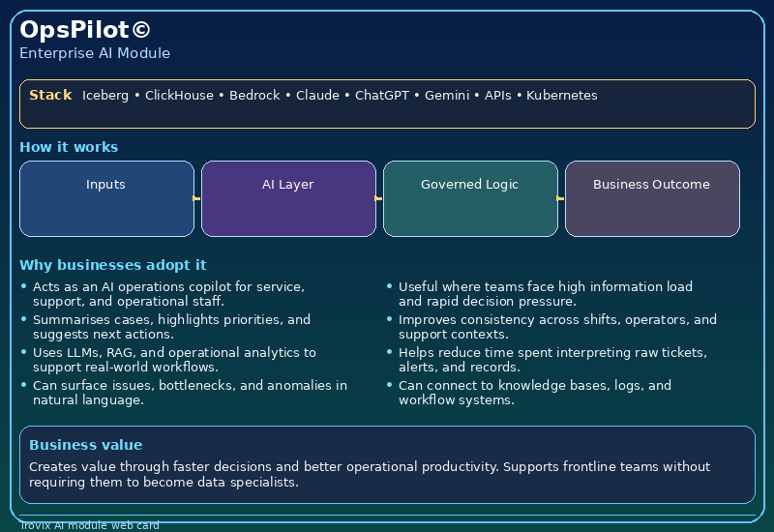Click the How it works heading

click(69, 147)
